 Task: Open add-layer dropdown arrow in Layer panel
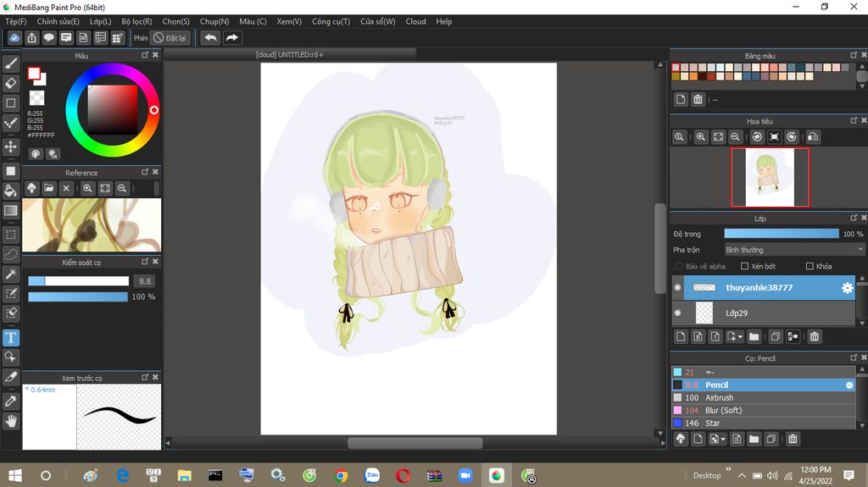740,336
